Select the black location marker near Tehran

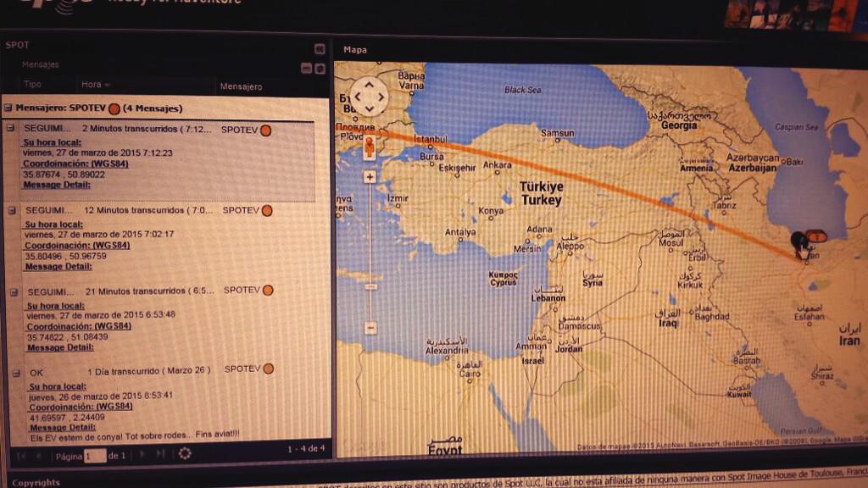[798, 242]
